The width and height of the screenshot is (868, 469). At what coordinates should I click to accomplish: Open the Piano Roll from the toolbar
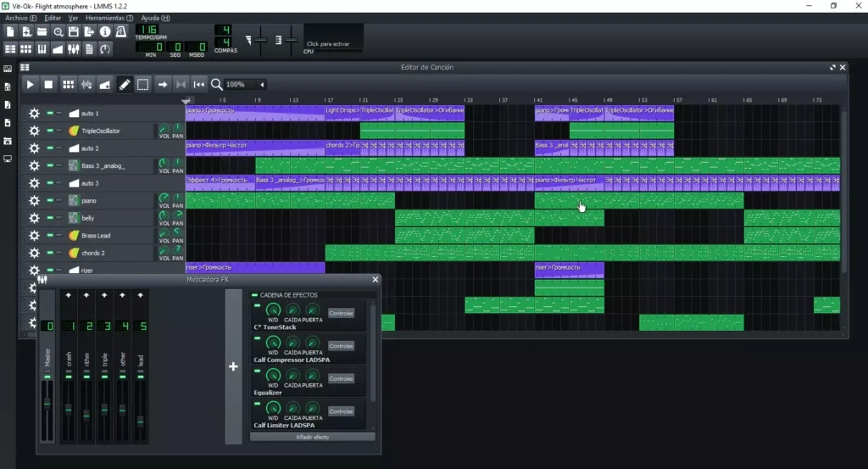click(42, 49)
